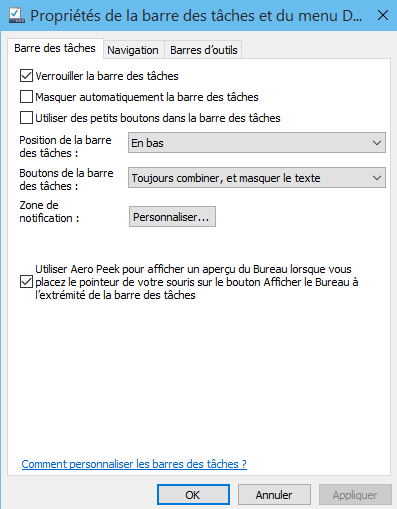Screen dimensions: 397x509
Task: Open the Barres d'outils tab
Action: point(204,50)
